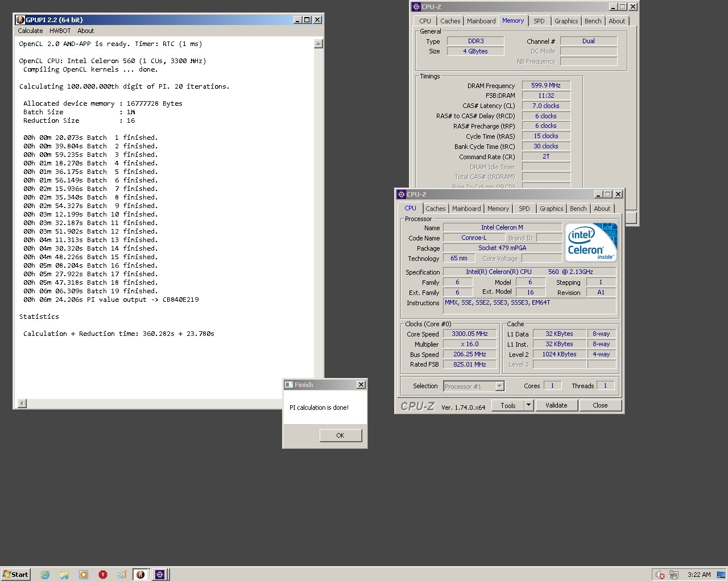The image size is (728, 582).
Task: Click the memory Type field DDR3
Action: click(475, 41)
